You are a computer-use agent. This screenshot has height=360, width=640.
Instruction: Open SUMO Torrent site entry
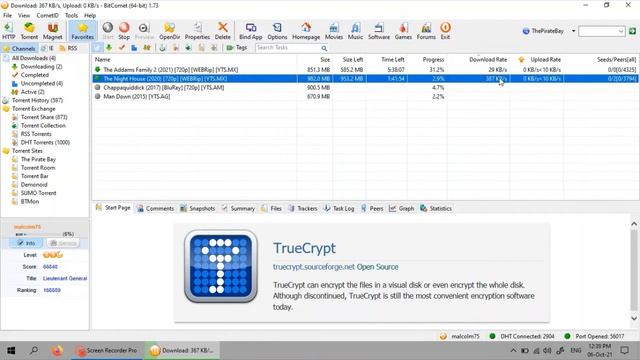pyautogui.click(x=38, y=193)
